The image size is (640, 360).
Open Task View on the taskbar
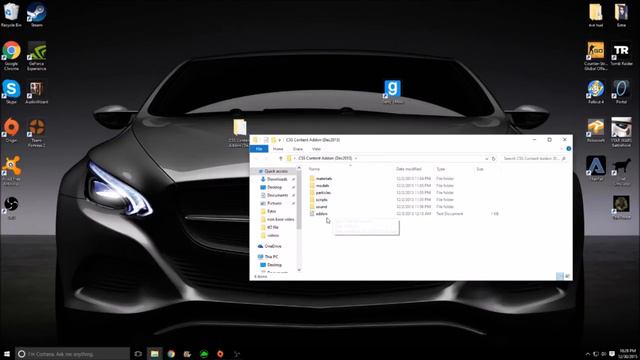point(138,353)
